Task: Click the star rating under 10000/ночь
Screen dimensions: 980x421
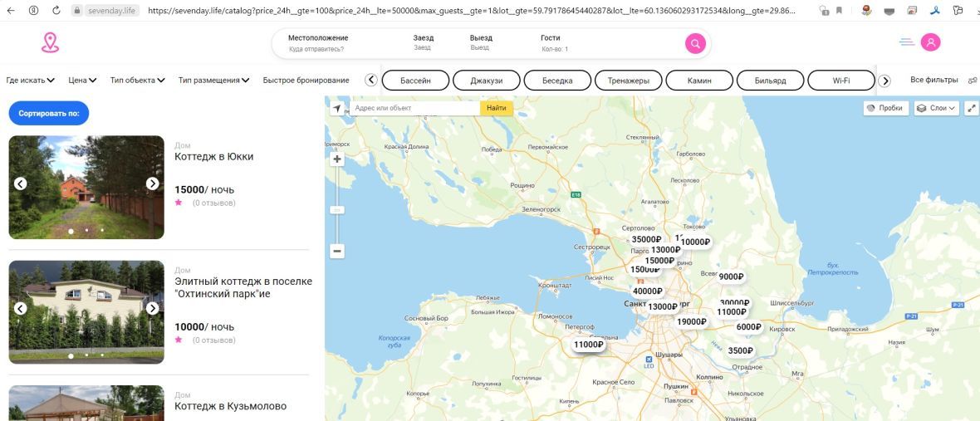Action: (x=178, y=340)
